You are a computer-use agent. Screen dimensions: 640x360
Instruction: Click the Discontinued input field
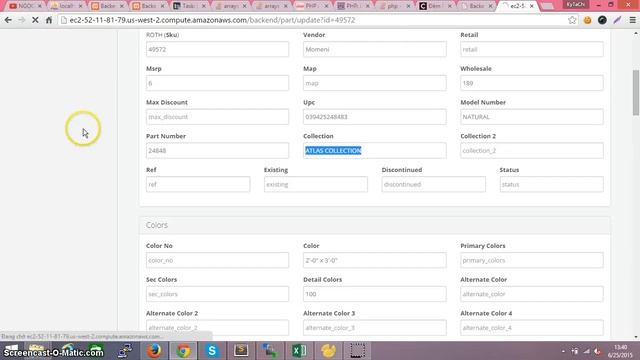[433, 184]
